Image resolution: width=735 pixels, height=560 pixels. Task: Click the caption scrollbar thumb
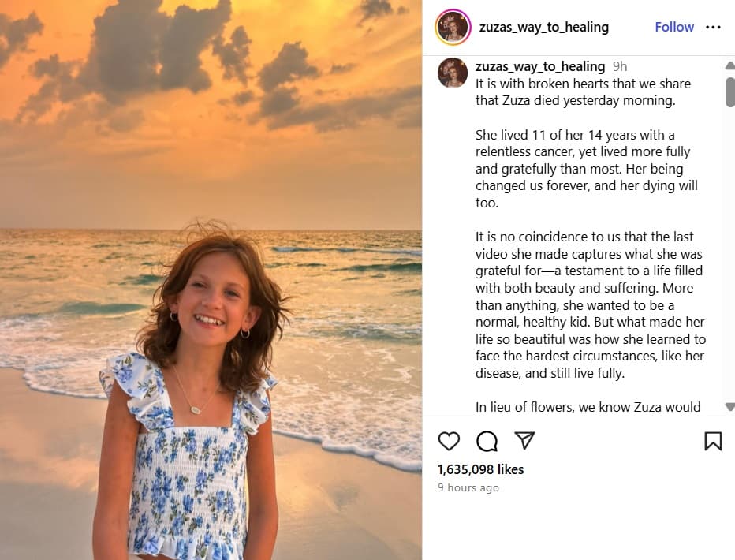click(729, 91)
